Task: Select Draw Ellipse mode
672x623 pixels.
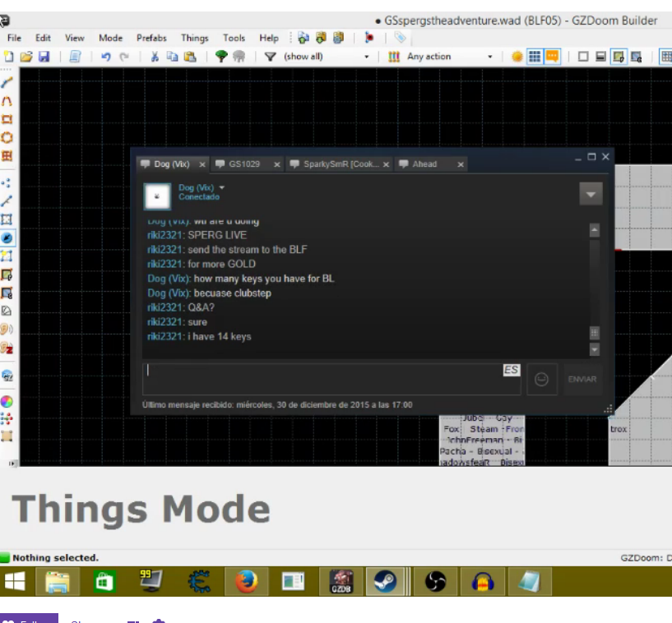Action: (x=7, y=137)
